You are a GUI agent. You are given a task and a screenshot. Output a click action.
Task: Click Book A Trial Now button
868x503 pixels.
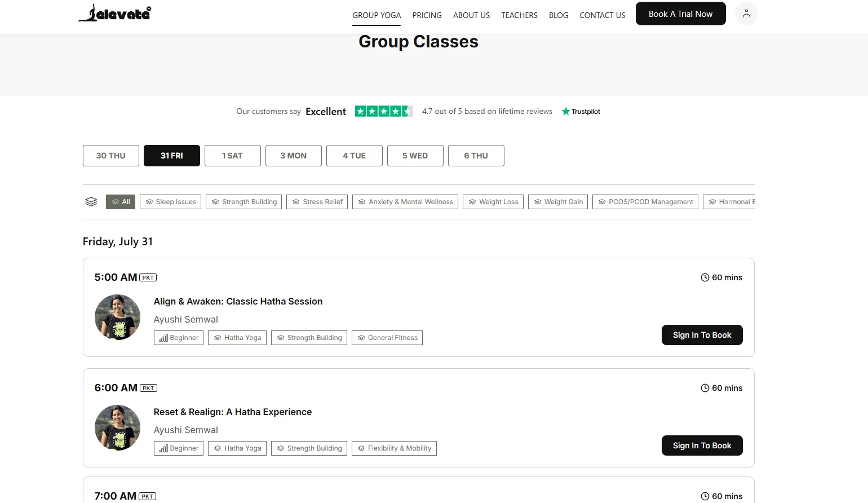[x=680, y=14]
